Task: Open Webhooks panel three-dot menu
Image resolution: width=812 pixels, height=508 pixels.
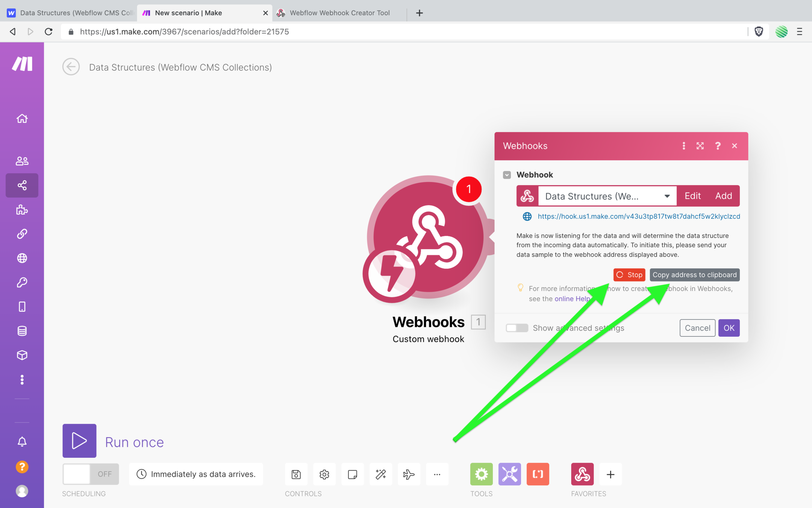Action: pyautogui.click(x=684, y=146)
